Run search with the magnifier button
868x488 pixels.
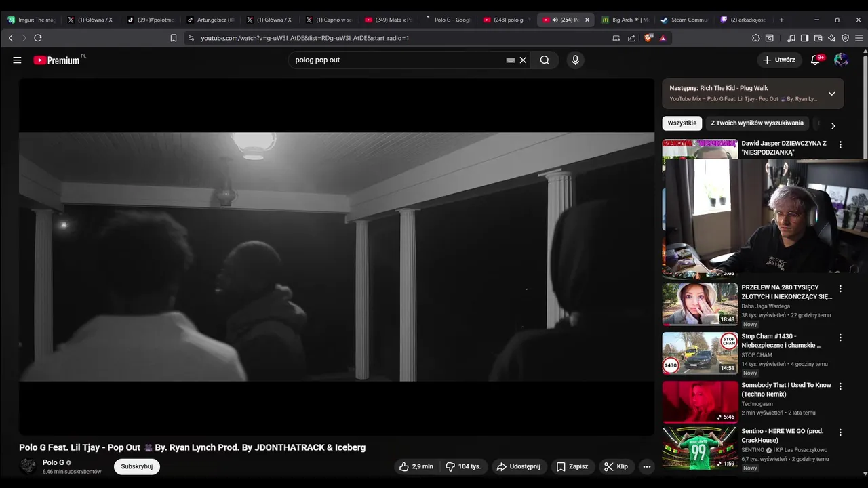tap(545, 60)
